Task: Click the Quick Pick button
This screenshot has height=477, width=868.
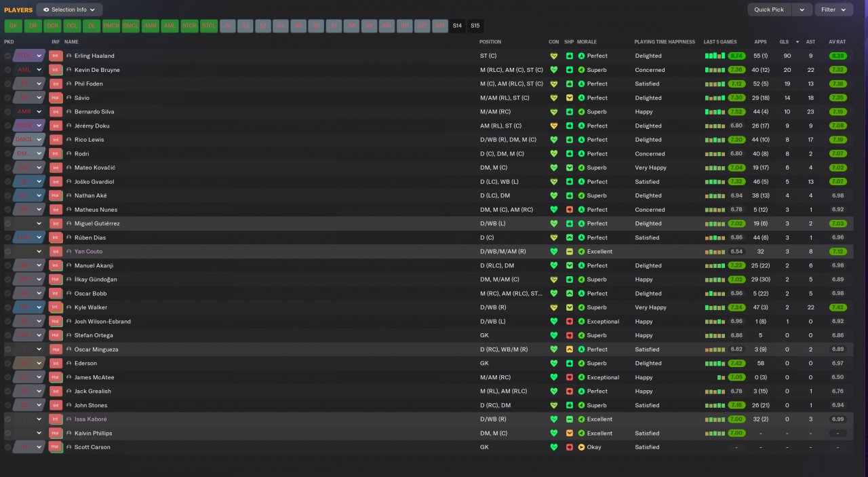Action: click(769, 9)
